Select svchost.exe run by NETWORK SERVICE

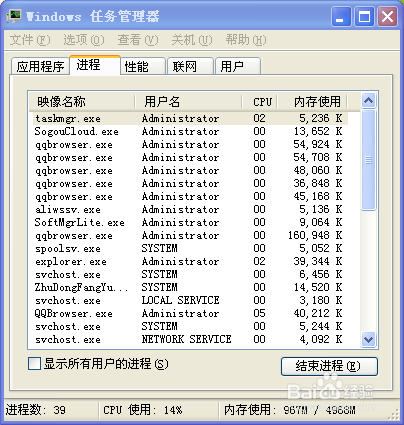pos(191,339)
